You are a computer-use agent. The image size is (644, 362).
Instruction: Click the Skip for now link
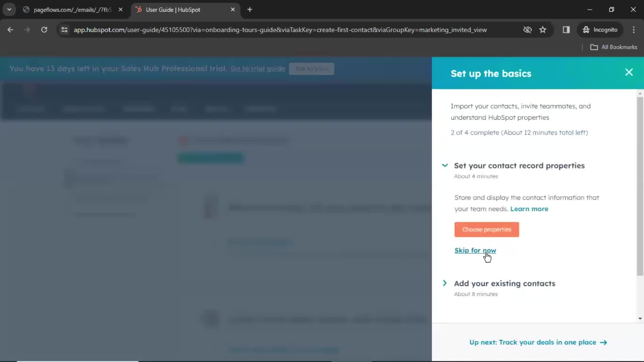[x=475, y=250]
